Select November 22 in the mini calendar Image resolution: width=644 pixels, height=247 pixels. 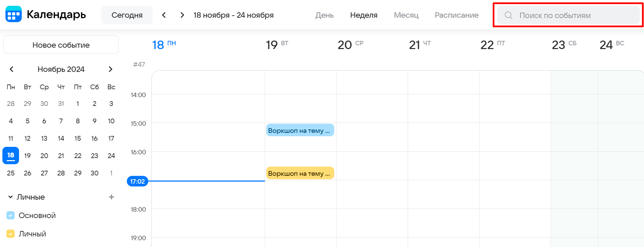coord(78,156)
